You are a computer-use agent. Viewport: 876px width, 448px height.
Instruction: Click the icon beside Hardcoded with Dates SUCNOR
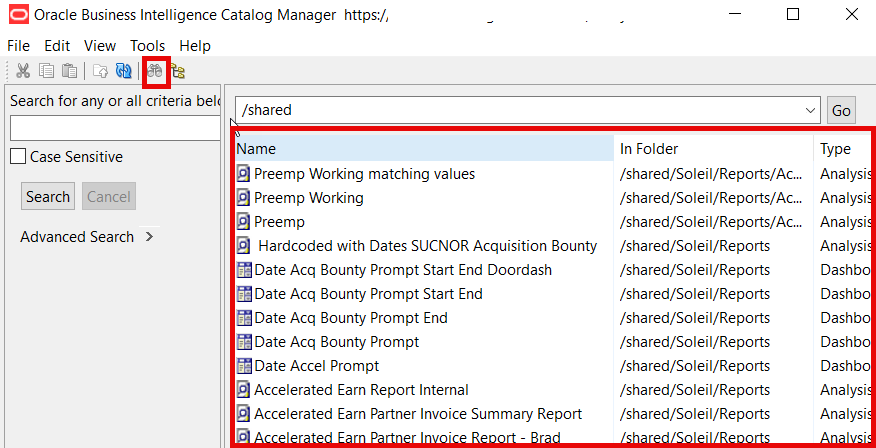pyautogui.click(x=244, y=246)
